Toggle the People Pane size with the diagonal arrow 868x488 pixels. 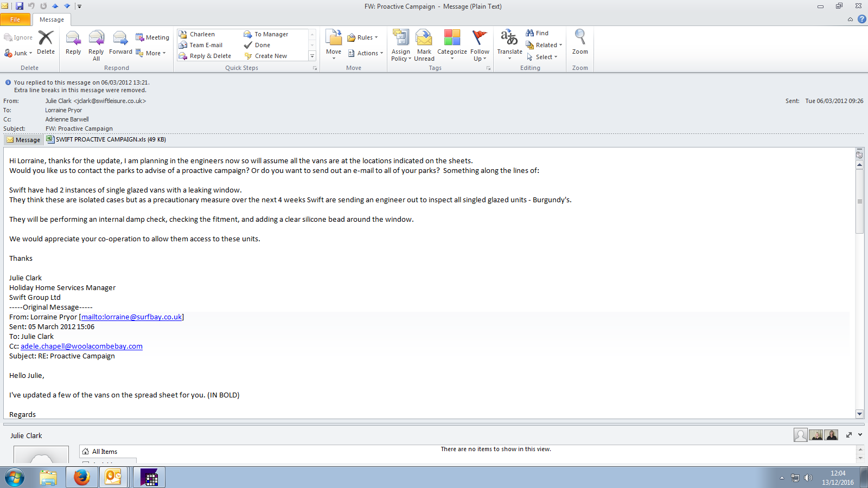click(849, 435)
